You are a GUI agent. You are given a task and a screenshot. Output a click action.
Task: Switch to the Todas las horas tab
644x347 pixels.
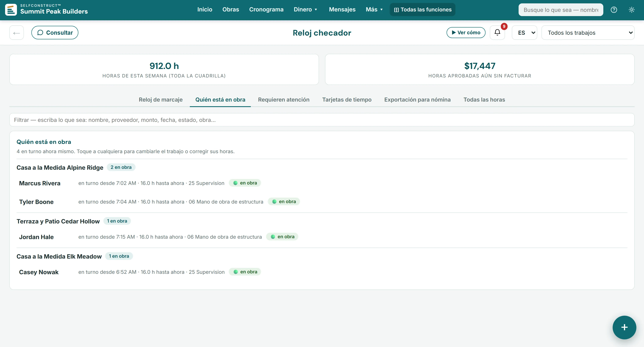point(484,100)
